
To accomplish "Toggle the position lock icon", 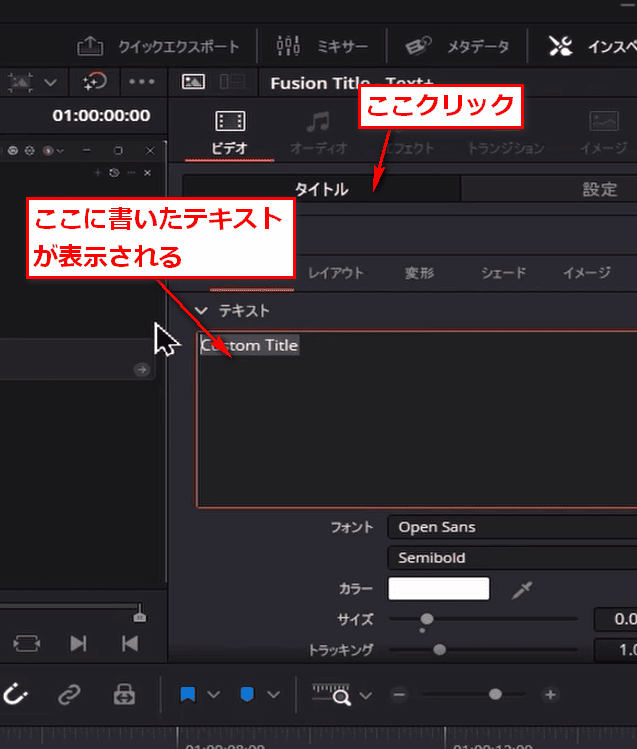I will click(x=124, y=694).
